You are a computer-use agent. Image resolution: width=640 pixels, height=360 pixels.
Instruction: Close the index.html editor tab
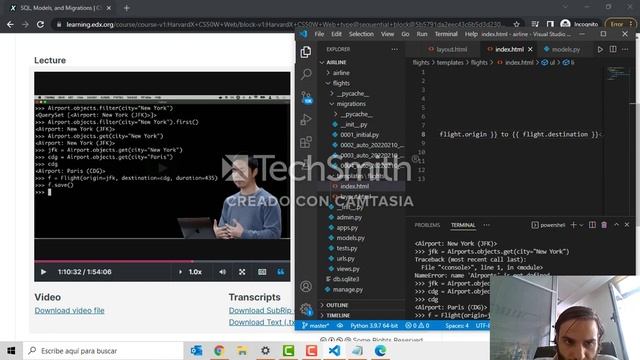(x=530, y=49)
